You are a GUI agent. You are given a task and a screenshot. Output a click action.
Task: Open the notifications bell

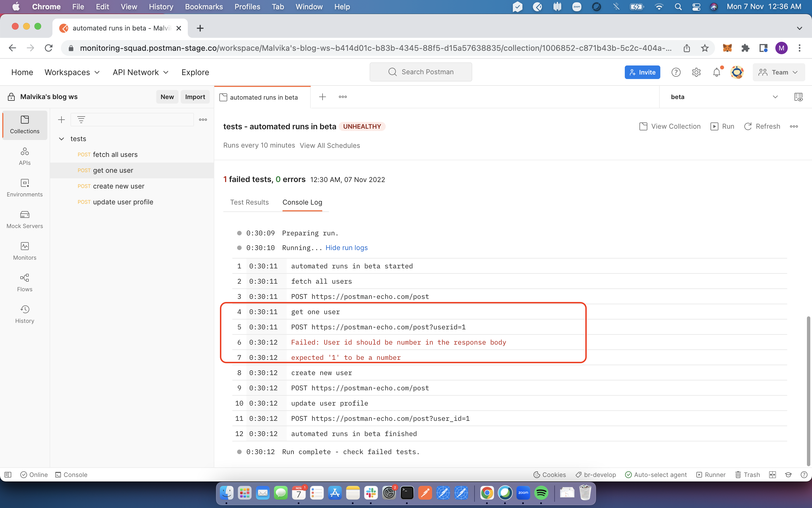coord(717,72)
